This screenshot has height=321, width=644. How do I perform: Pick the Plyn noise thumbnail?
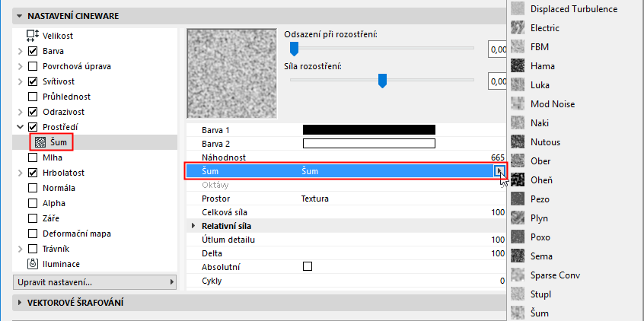tap(518, 218)
